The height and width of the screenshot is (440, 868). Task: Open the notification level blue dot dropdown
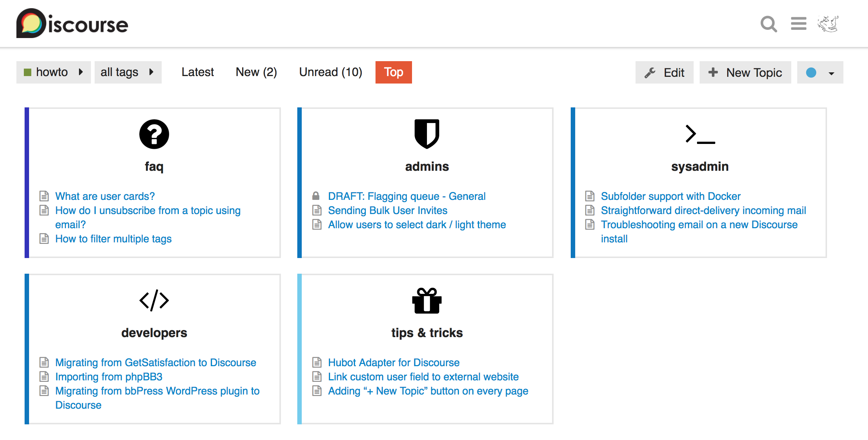tap(820, 72)
